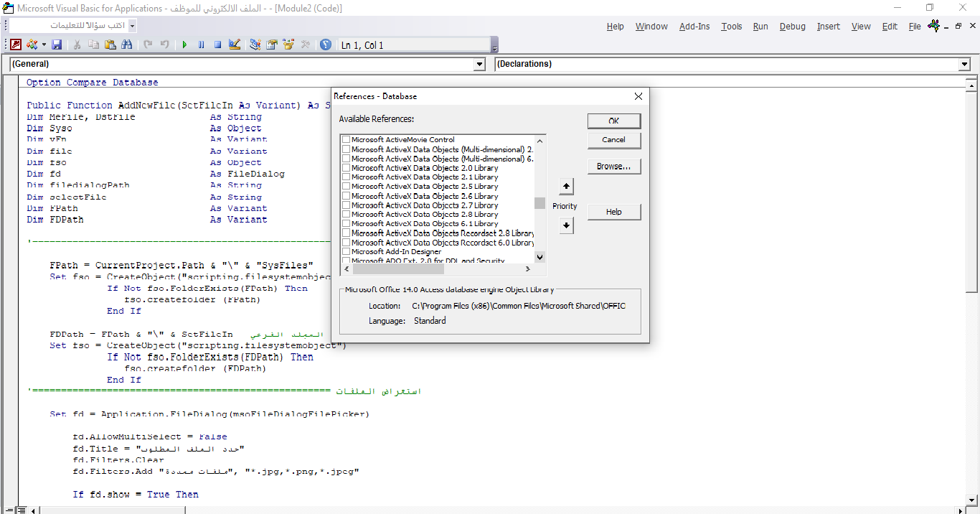The height and width of the screenshot is (514, 980).
Task: Click the Paste clipboard icon
Action: 110,45
